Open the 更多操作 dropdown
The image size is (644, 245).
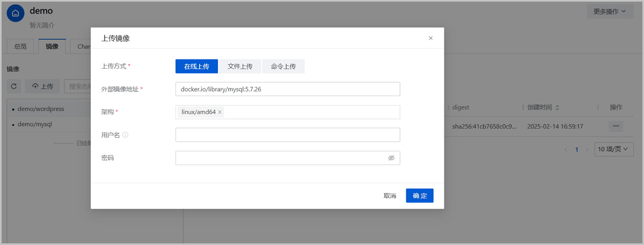coord(613,11)
